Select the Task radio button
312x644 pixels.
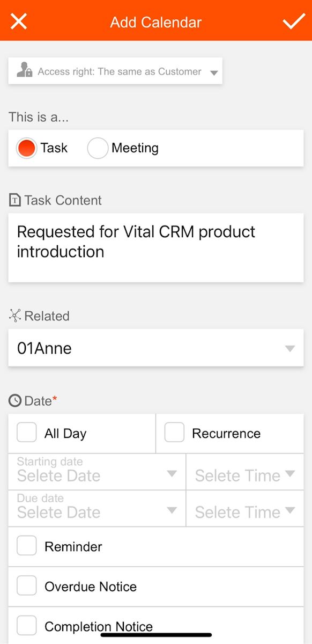[x=26, y=148]
